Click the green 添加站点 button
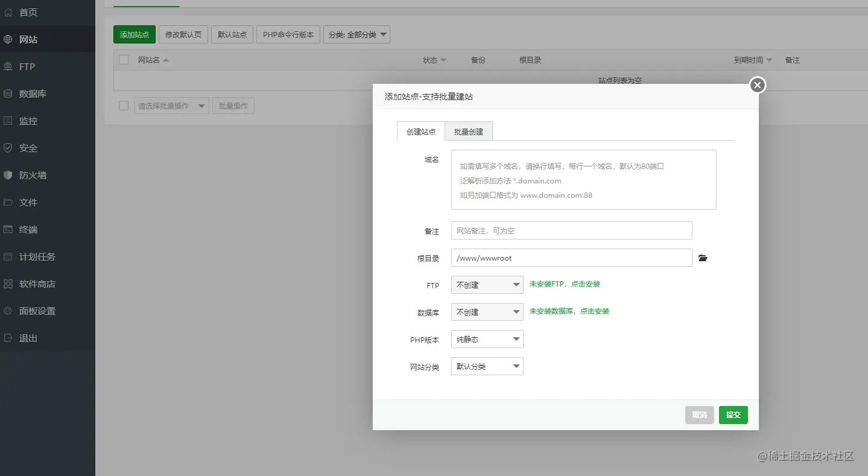Viewport: 868px width, 476px height. (135, 34)
